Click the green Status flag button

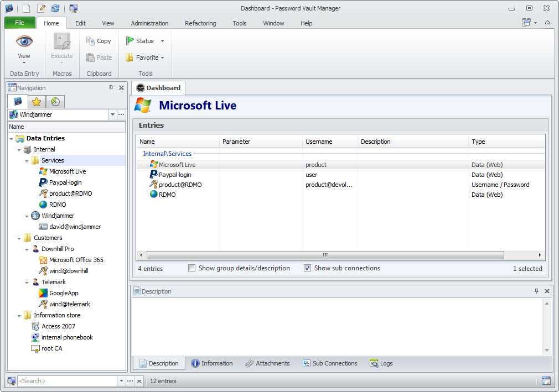(140, 41)
